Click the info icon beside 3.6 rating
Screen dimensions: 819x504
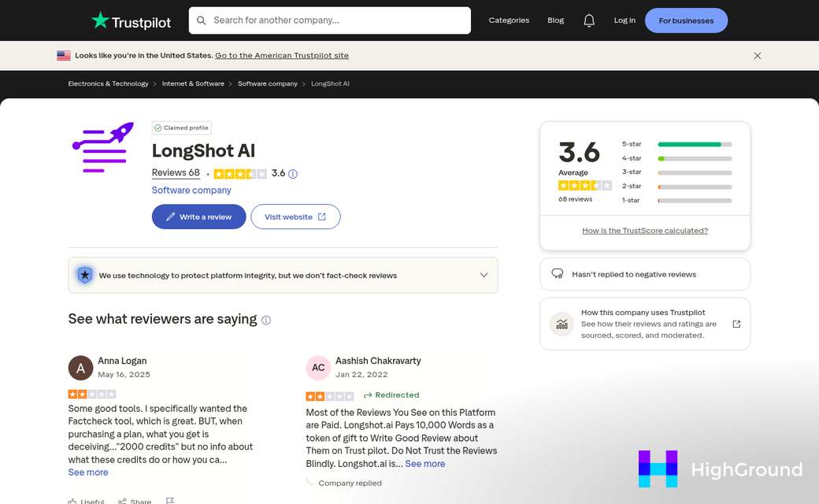click(293, 174)
